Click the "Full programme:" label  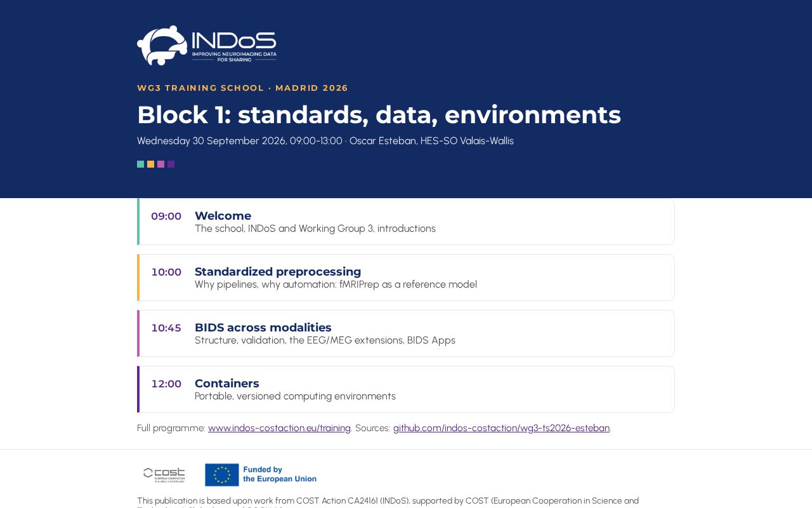pos(171,428)
